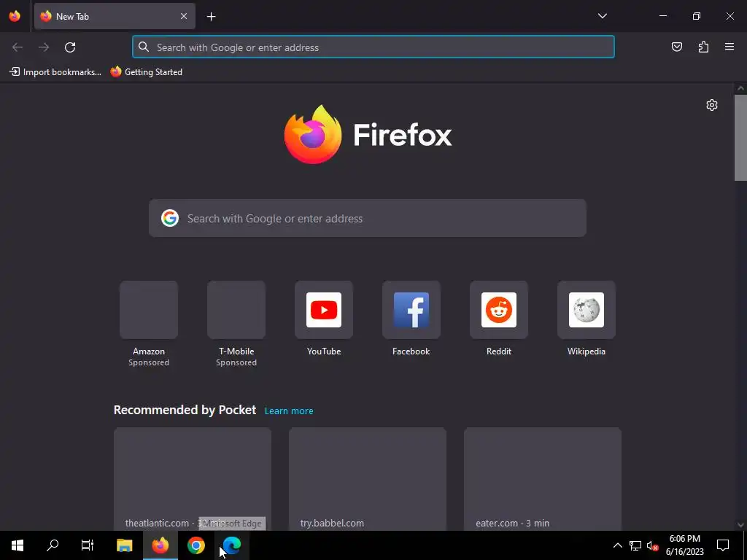The height and width of the screenshot is (560, 747).
Task: Open Windows taskbar search
Action: point(53,545)
